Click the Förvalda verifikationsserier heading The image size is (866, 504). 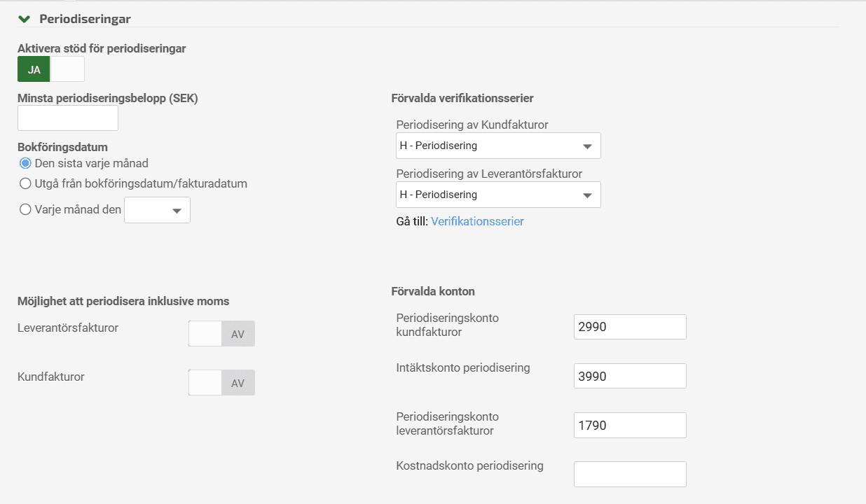462,98
